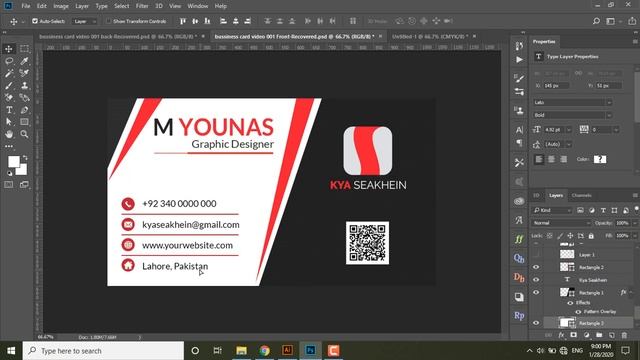This screenshot has height=360, width=640.
Task: Select the Hand tool
Action: (x=9, y=134)
